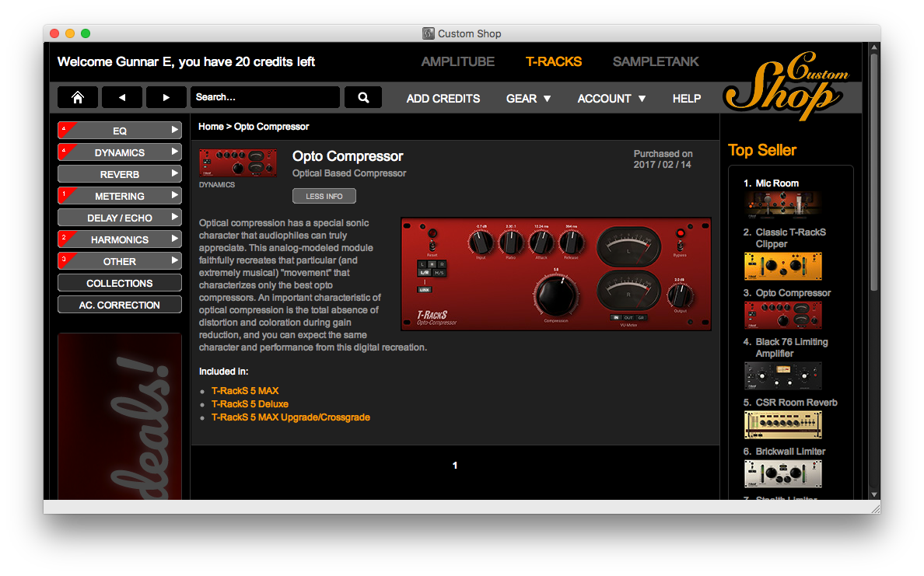
Task: Click the scrollbar down arrow
Action: pyautogui.click(x=874, y=494)
